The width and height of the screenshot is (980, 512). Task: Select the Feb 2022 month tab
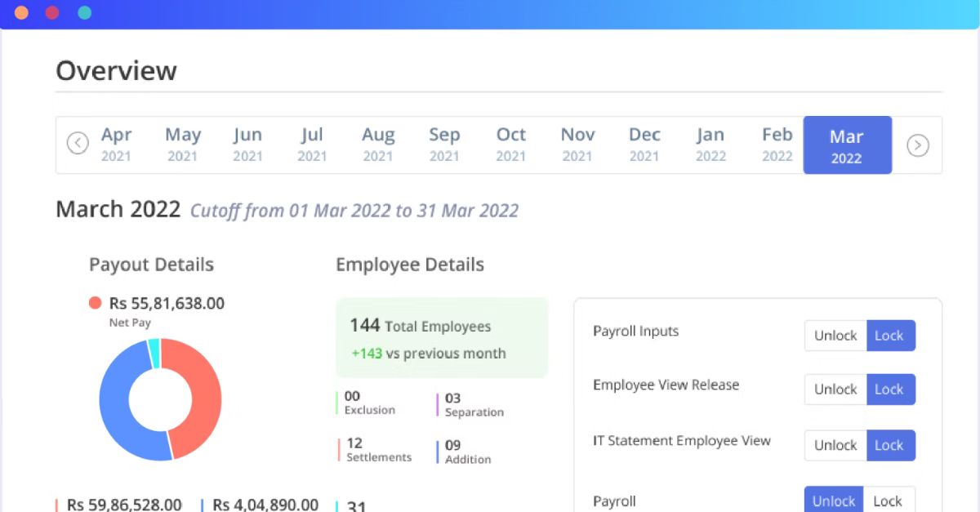coord(776,144)
